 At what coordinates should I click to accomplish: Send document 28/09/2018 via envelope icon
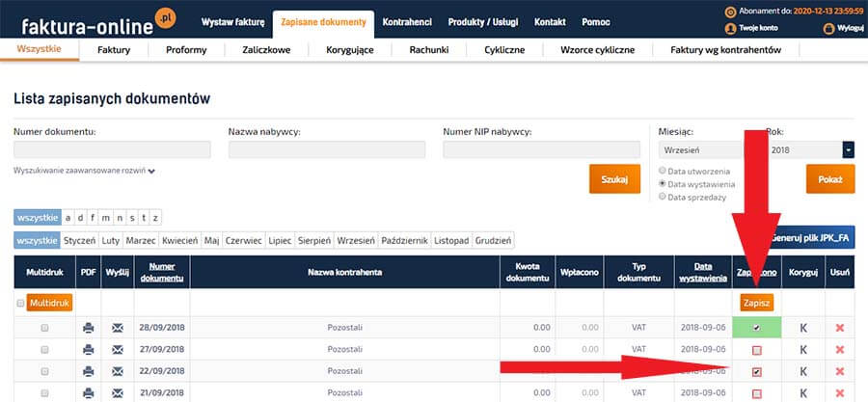118,328
